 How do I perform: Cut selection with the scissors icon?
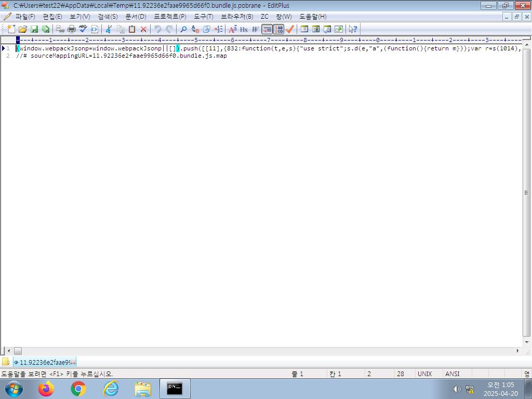109,29
